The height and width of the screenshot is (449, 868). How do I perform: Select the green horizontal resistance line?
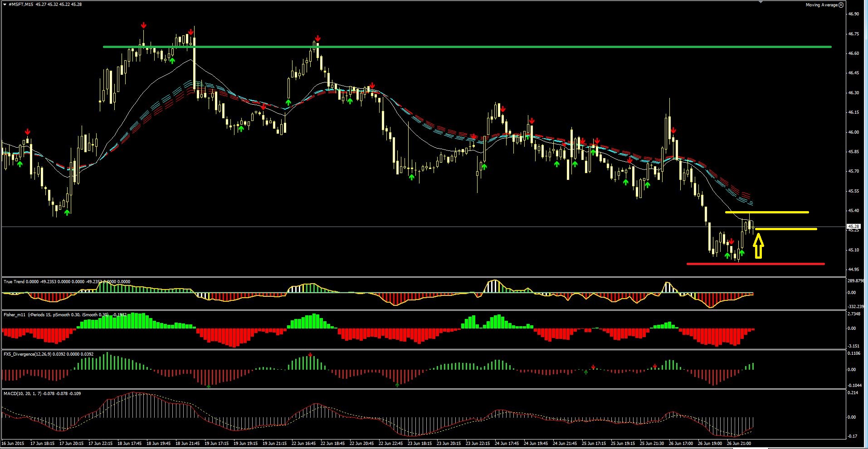pyautogui.click(x=467, y=47)
